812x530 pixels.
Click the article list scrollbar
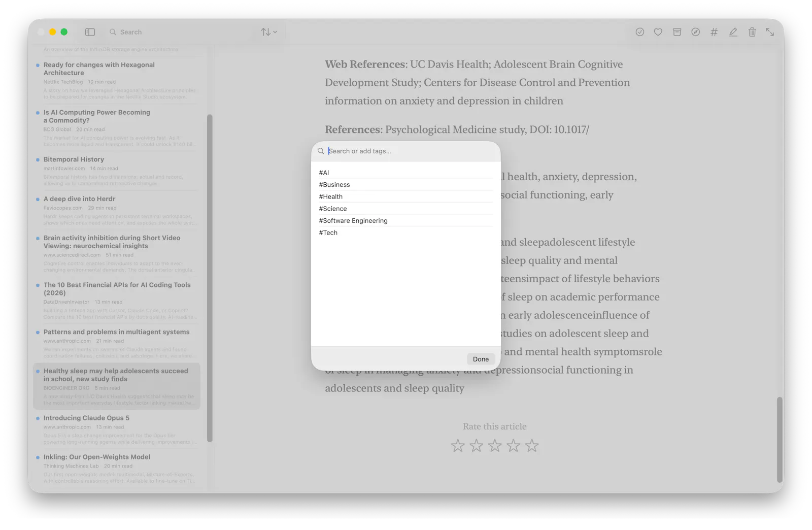coord(210,278)
